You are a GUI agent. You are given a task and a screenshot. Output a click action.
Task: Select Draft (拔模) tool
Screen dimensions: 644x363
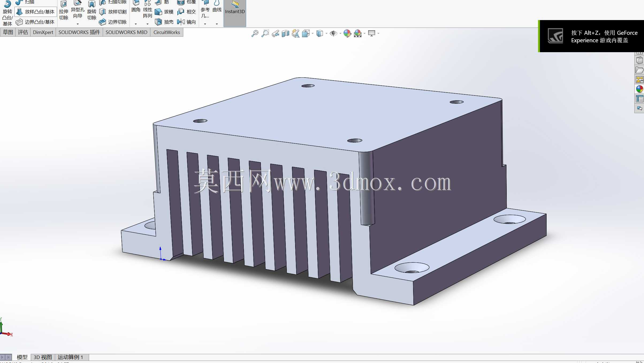(x=164, y=12)
